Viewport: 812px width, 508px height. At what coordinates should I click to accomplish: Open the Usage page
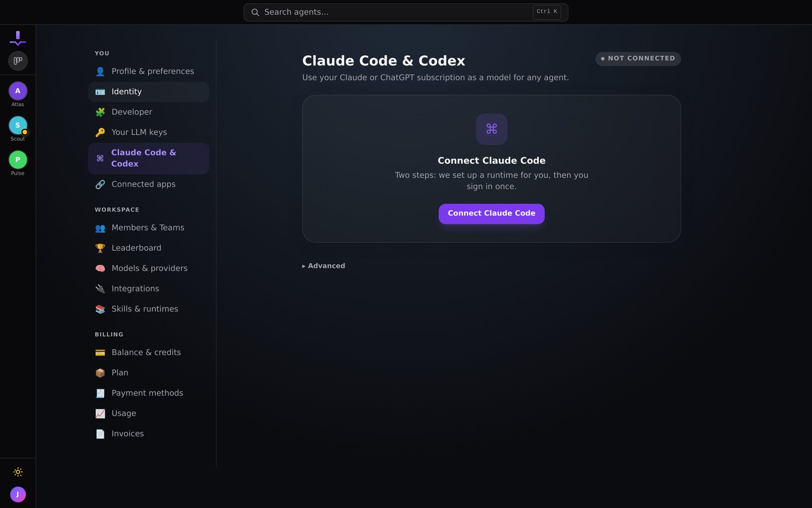(x=148, y=414)
